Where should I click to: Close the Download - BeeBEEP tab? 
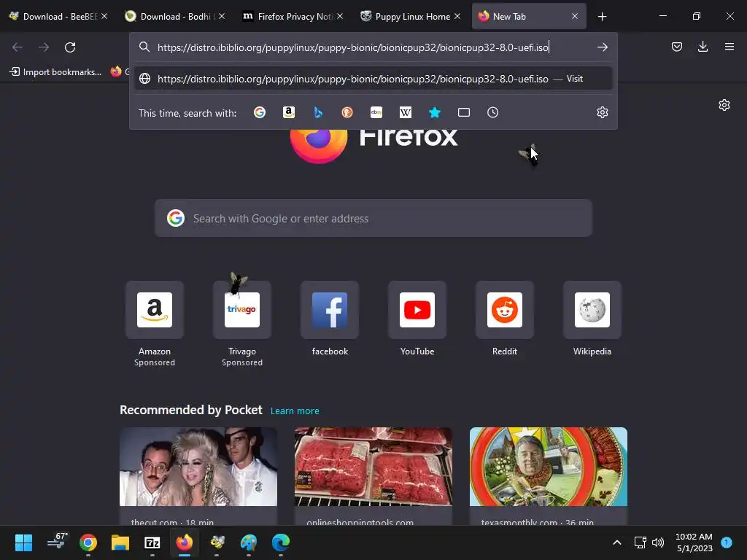tap(104, 16)
